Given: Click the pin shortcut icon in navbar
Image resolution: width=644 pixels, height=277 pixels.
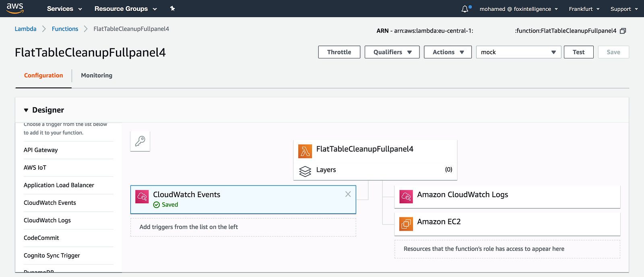Looking at the screenshot, I should click(x=173, y=8).
